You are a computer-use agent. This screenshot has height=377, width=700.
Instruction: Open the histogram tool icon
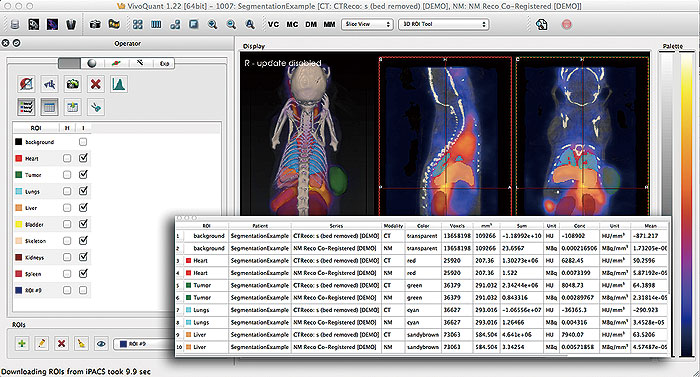pyautogui.click(x=118, y=84)
